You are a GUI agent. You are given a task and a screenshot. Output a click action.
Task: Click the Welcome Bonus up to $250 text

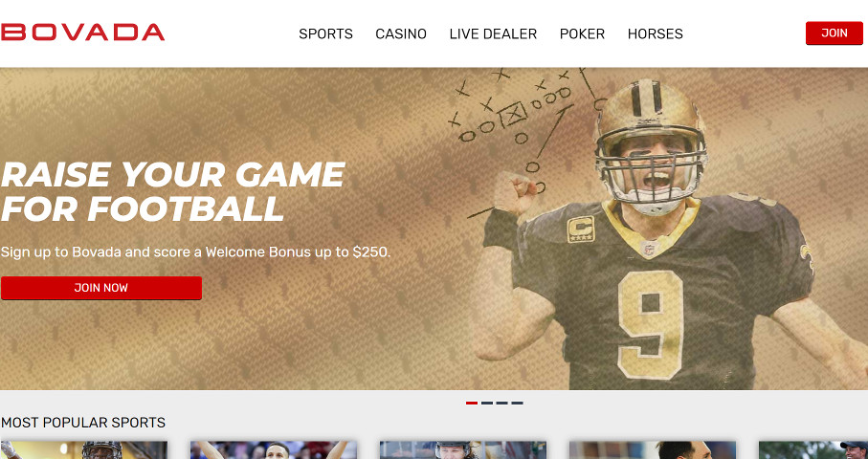coord(298,252)
